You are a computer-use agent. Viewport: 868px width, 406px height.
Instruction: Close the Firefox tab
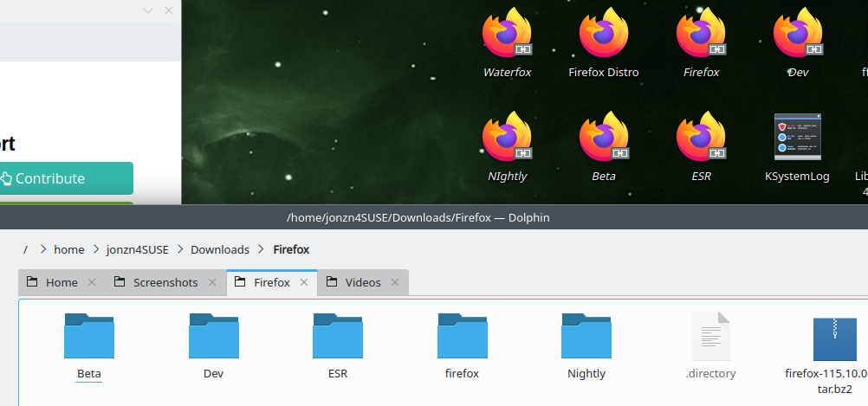(x=304, y=283)
